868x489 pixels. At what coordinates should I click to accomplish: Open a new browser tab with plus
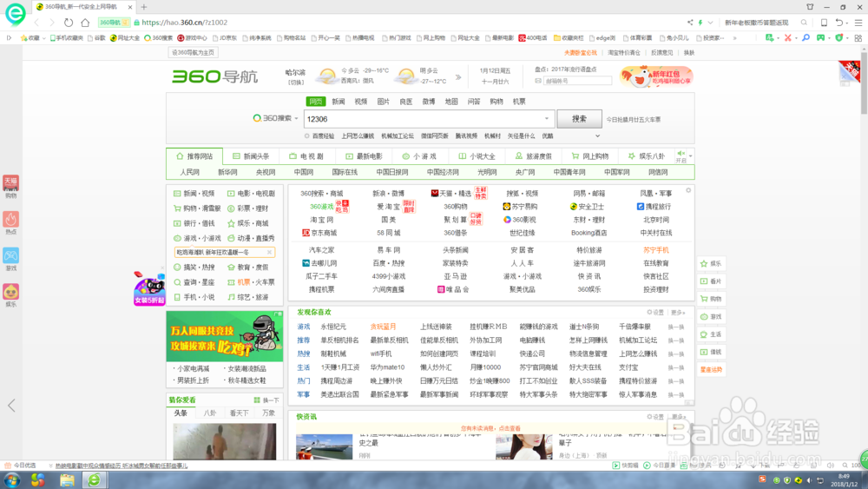(x=144, y=7)
